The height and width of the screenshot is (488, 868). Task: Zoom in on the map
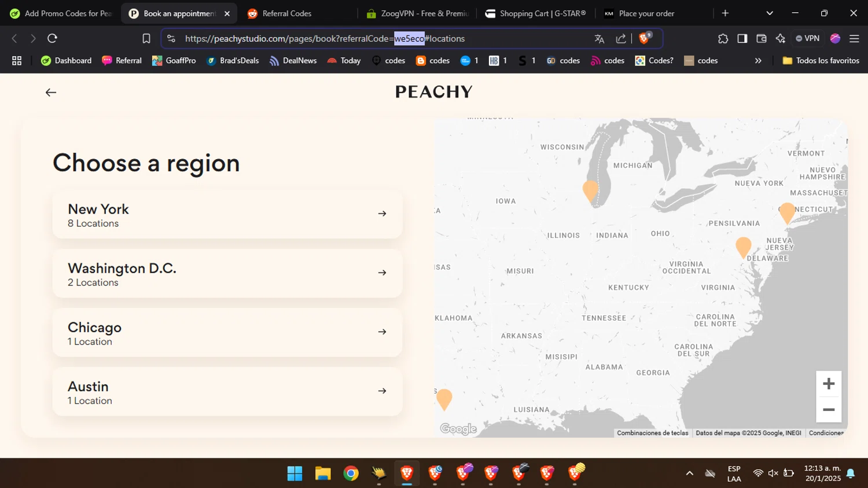point(829,384)
